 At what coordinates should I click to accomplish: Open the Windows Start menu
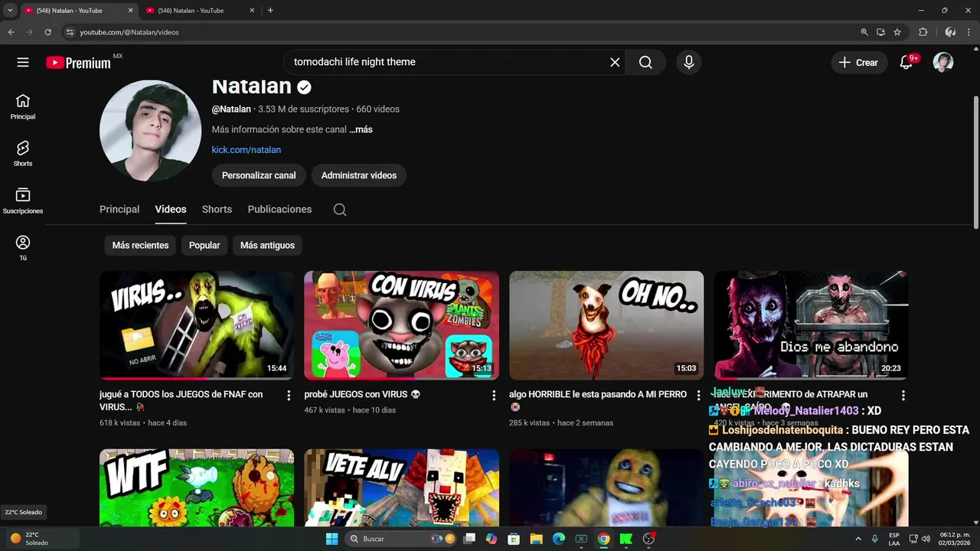pyautogui.click(x=332, y=539)
